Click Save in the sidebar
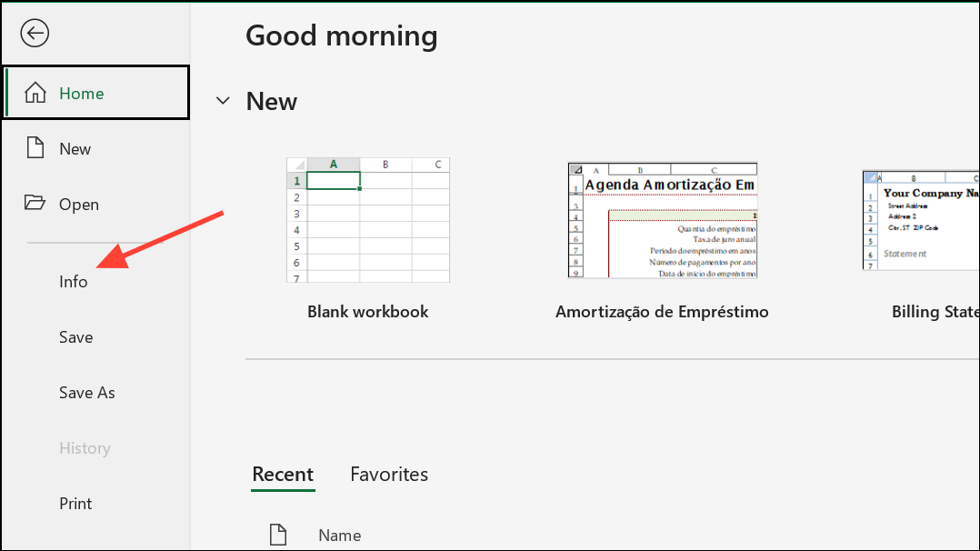The height and width of the screenshot is (551, 980). pos(75,336)
